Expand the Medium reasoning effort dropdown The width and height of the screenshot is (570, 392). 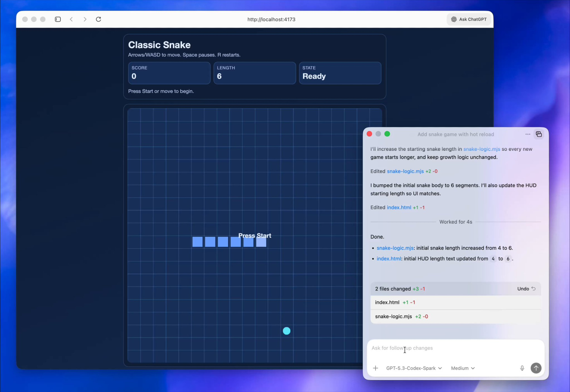(463, 368)
